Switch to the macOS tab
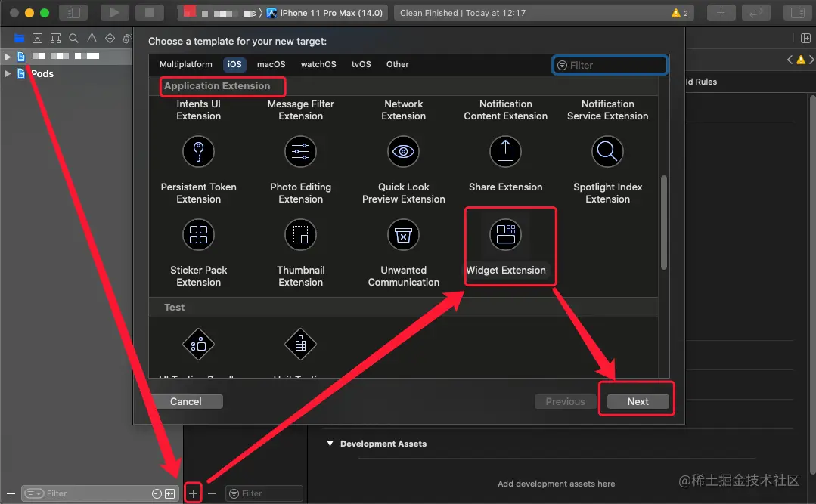 click(x=271, y=64)
